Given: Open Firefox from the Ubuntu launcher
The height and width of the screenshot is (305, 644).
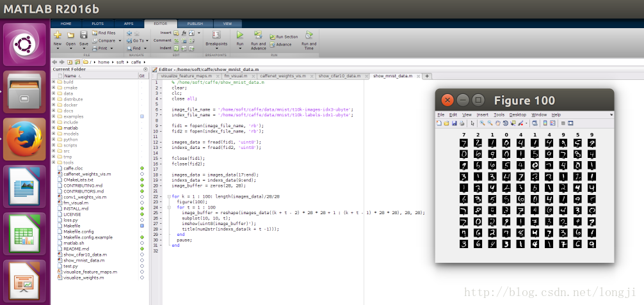Looking at the screenshot, I should point(24,139).
